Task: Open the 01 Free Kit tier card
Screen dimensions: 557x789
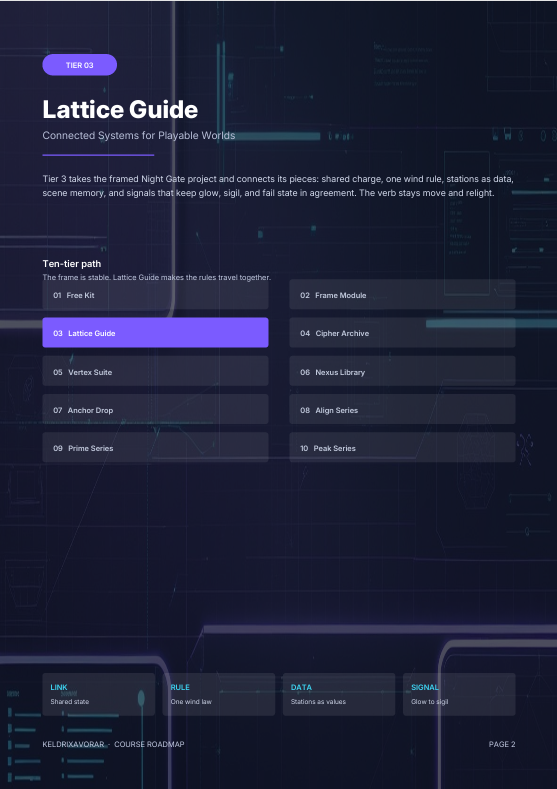Action: point(155,295)
